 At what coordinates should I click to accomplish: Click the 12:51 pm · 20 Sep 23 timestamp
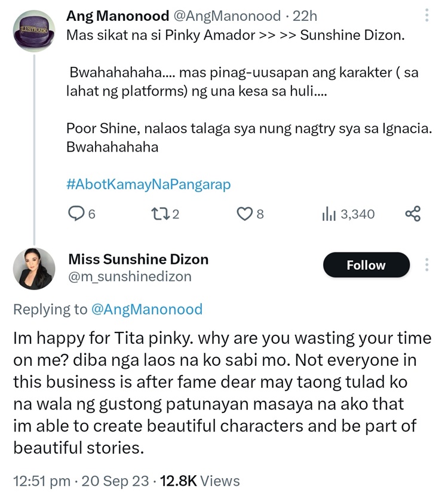[73, 480]
